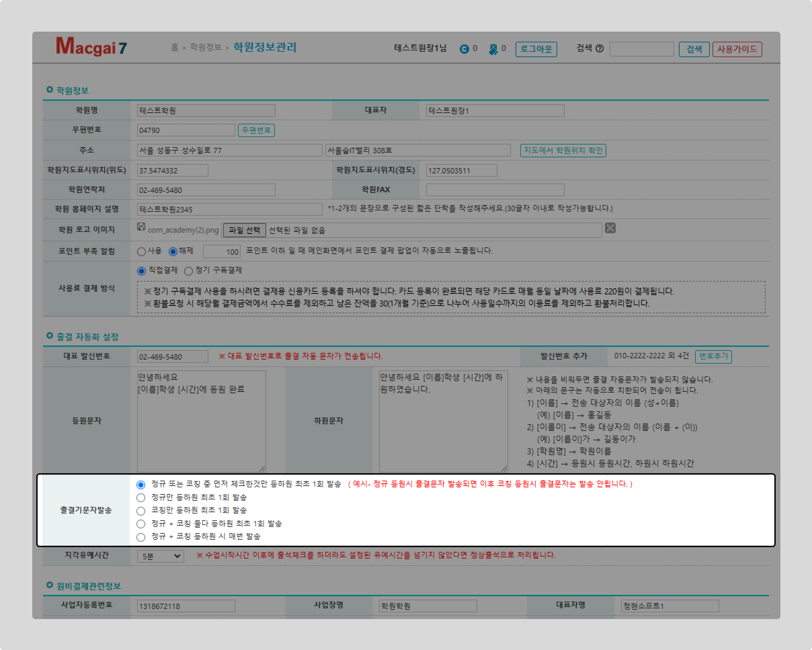Click the blue circular point icon
This screenshot has width=812, height=650.
point(464,49)
